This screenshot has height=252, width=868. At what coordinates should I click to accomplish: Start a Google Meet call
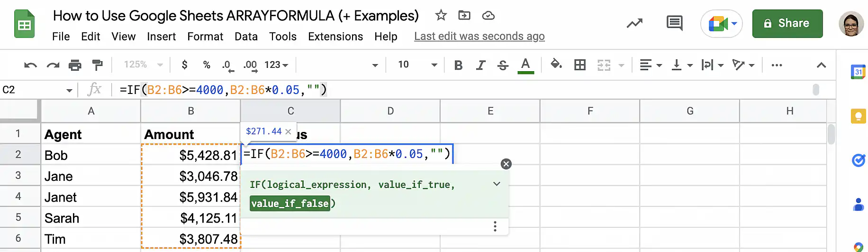click(x=722, y=23)
